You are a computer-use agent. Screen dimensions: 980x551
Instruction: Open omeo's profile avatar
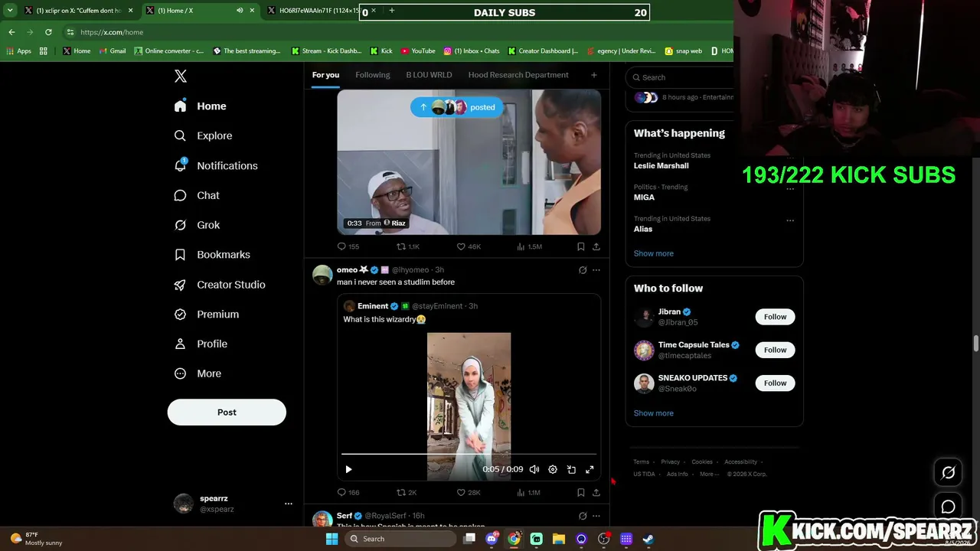[322, 274]
